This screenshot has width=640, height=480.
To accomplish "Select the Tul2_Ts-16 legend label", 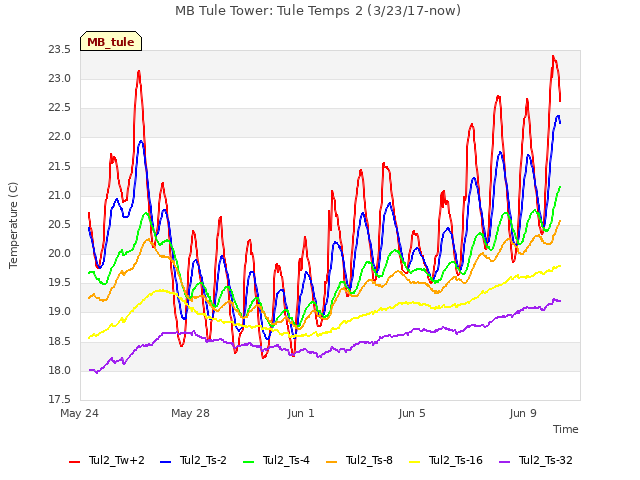I will click(x=456, y=460).
